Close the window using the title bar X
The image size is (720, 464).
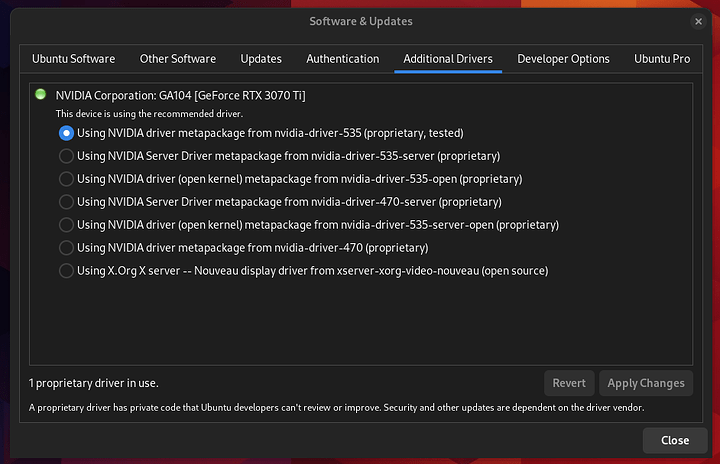pos(697,21)
